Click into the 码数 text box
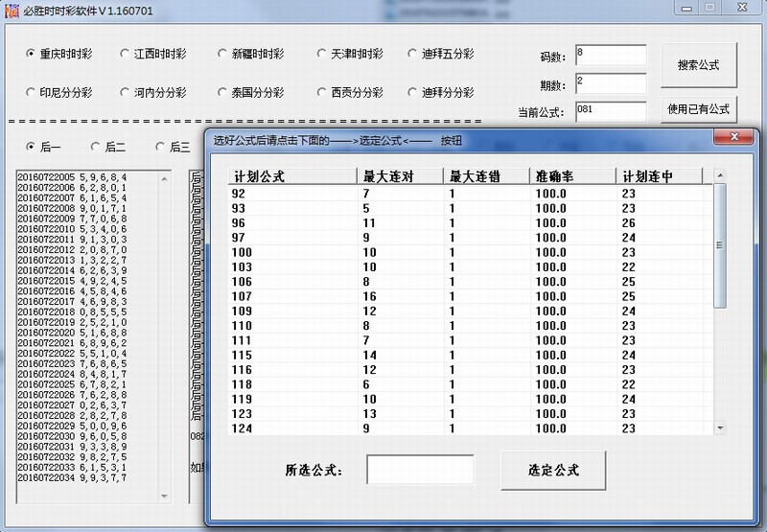The height and width of the screenshot is (532, 767). 610,56
